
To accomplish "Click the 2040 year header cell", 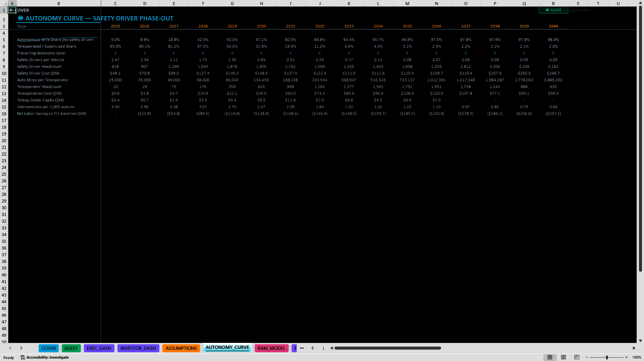I will click(x=553, y=26).
